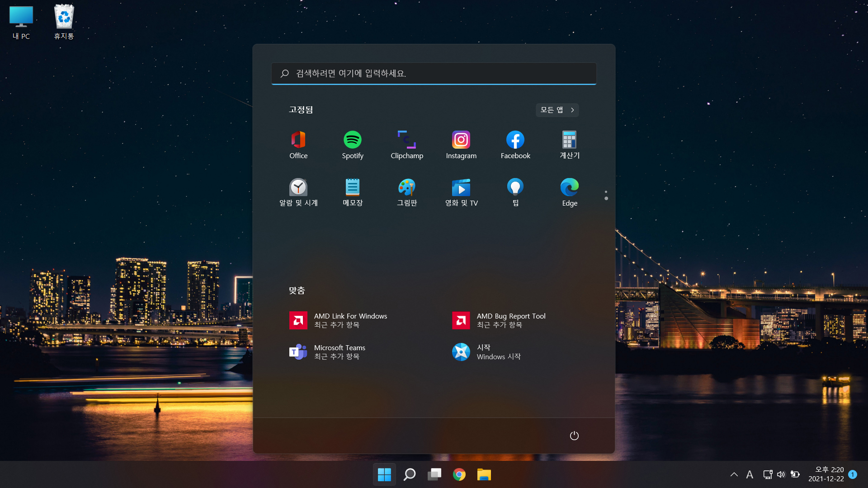Expand the All apps (모든 앱) list
Screen dimensions: 868x488
557,110
